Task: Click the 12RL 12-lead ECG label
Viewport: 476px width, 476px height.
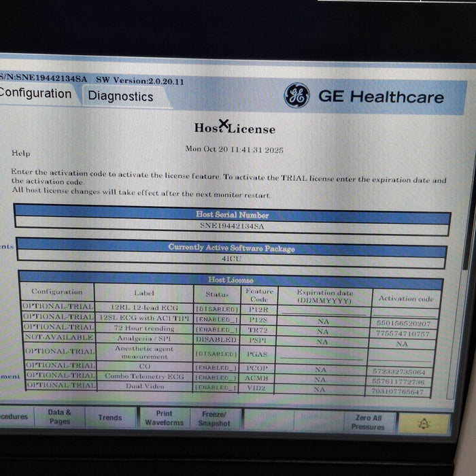Action: 144,307
